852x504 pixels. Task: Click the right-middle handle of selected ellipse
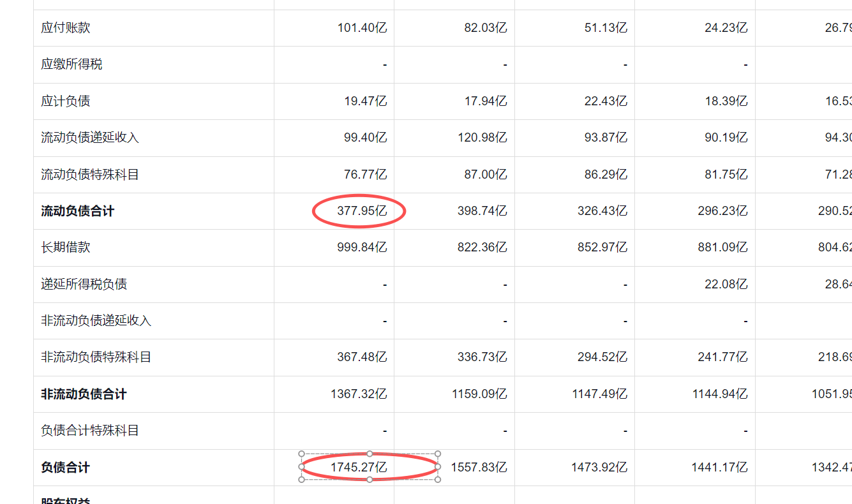click(x=438, y=466)
